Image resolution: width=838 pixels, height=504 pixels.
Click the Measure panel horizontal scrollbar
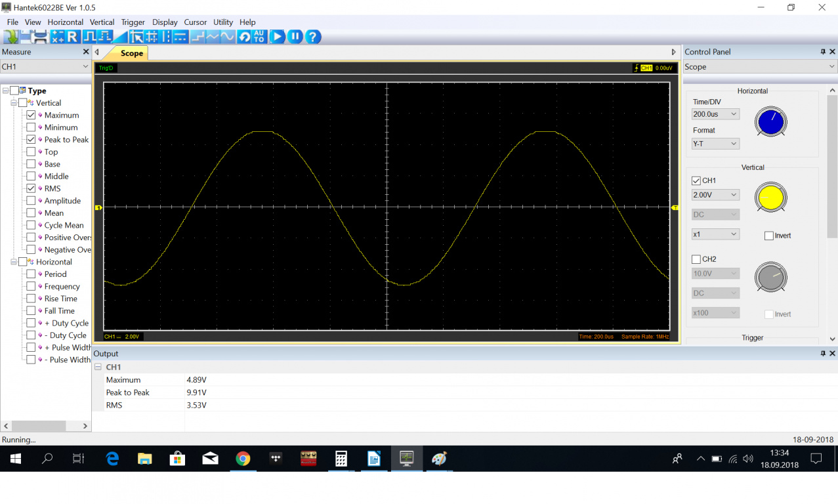coord(37,426)
